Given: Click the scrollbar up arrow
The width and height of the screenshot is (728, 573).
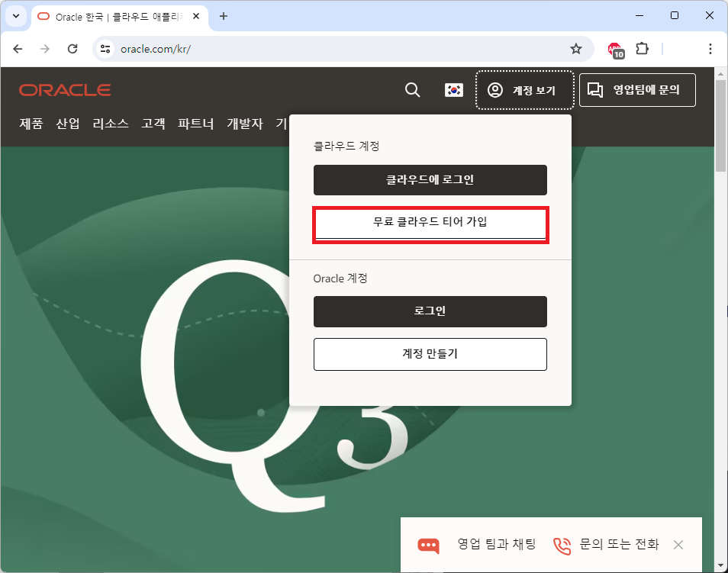Looking at the screenshot, I should click(x=720, y=73).
